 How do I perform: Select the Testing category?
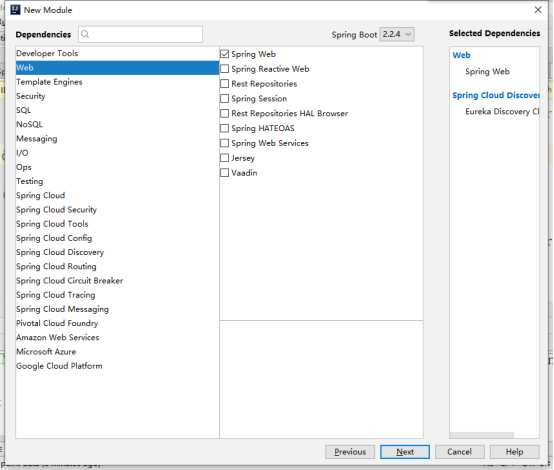(x=117, y=181)
